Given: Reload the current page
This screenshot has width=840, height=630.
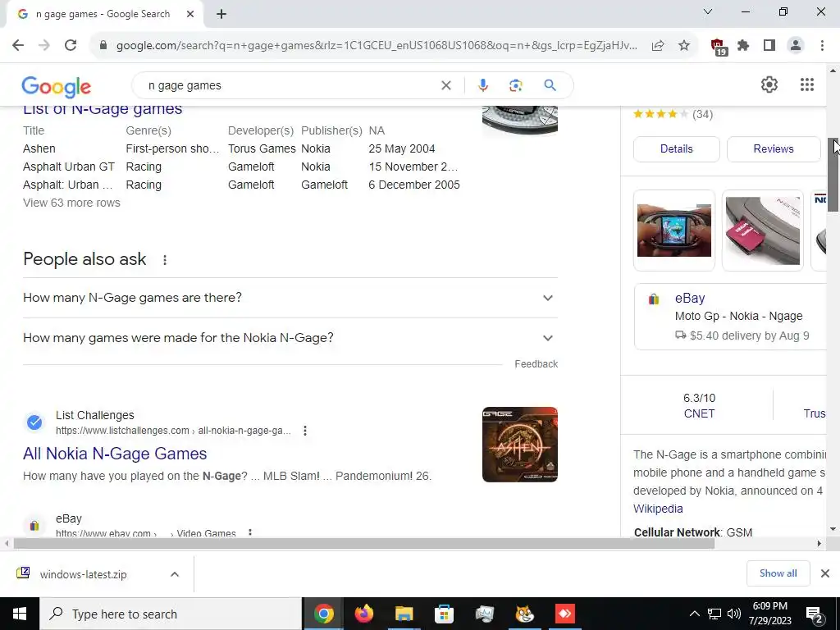Looking at the screenshot, I should click(x=71, y=46).
